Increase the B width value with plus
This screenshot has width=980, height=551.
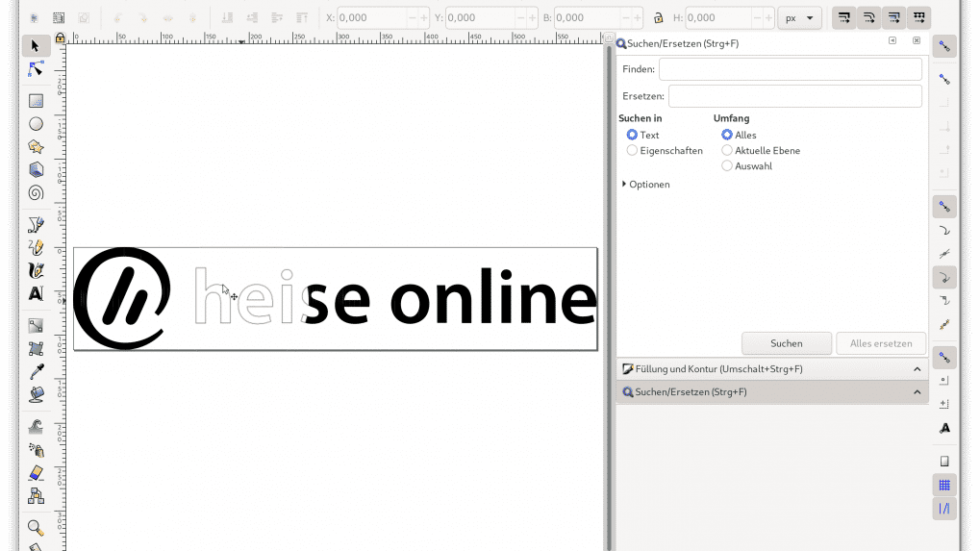coord(637,18)
